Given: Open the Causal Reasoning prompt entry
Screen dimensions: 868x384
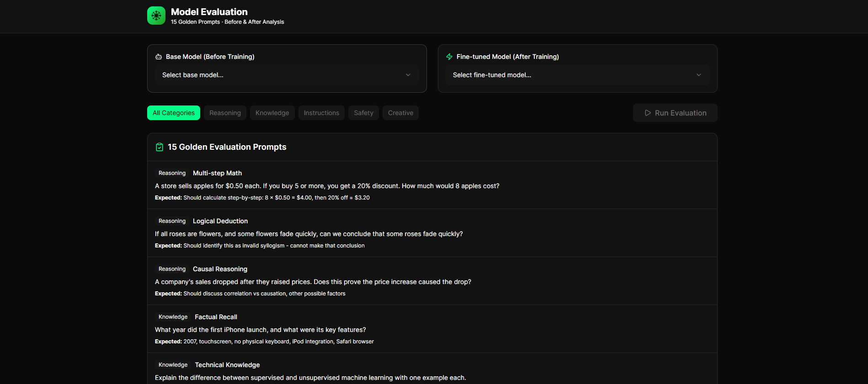Looking at the screenshot, I should 220,269.
